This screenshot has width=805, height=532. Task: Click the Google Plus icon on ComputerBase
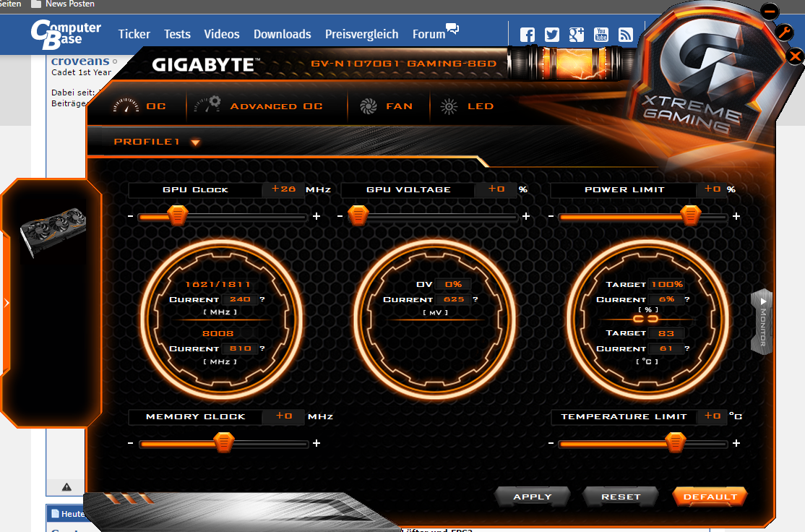(577, 35)
